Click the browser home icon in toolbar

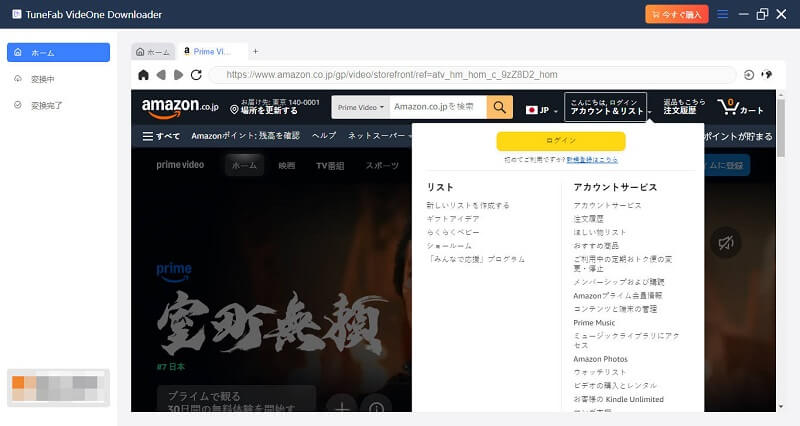pyautogui.click(x=143, y=75)
